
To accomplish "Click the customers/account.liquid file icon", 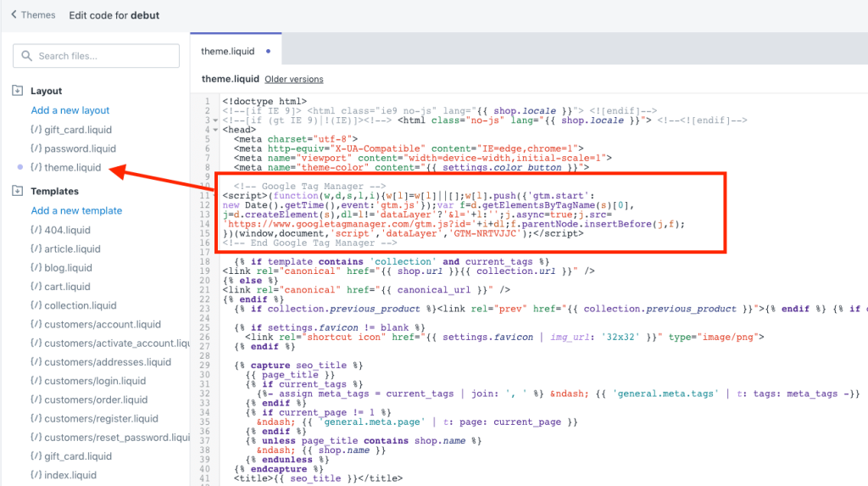I will click(36, 325).
